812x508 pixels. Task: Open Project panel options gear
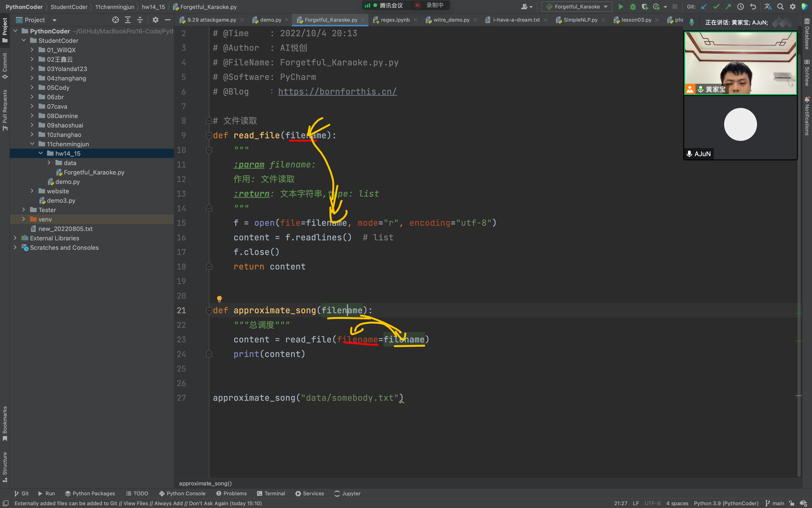tap(155, 20)
